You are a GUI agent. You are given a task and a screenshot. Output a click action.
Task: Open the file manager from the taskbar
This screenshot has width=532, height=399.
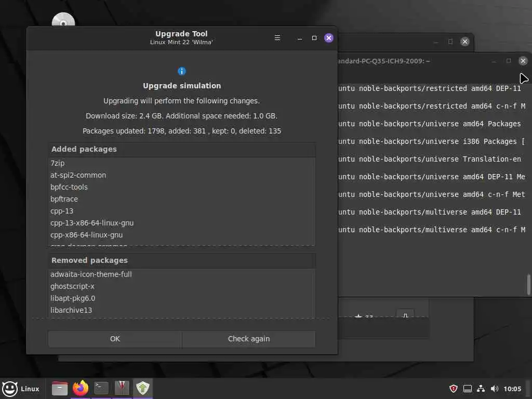click(x=59, y=388)
